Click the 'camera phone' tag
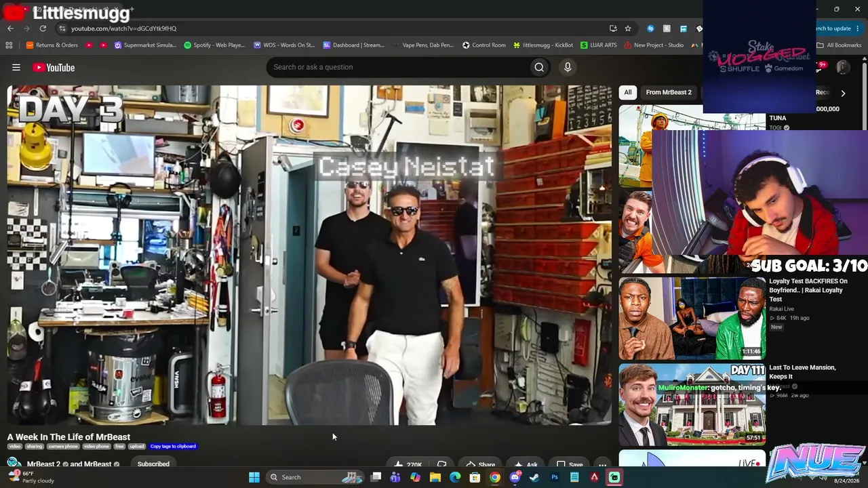Image resolution: width=868 pixels, height=488 pixels. tap(63, 447)
